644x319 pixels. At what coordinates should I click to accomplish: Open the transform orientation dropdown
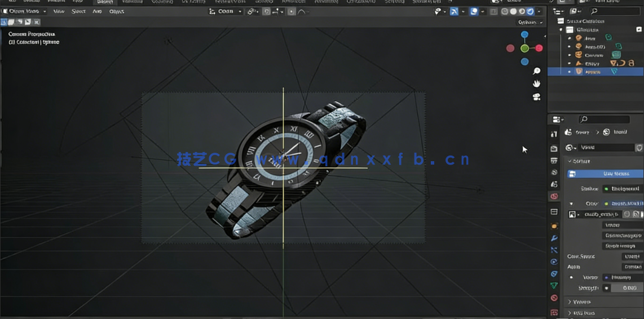pos(226,11)
